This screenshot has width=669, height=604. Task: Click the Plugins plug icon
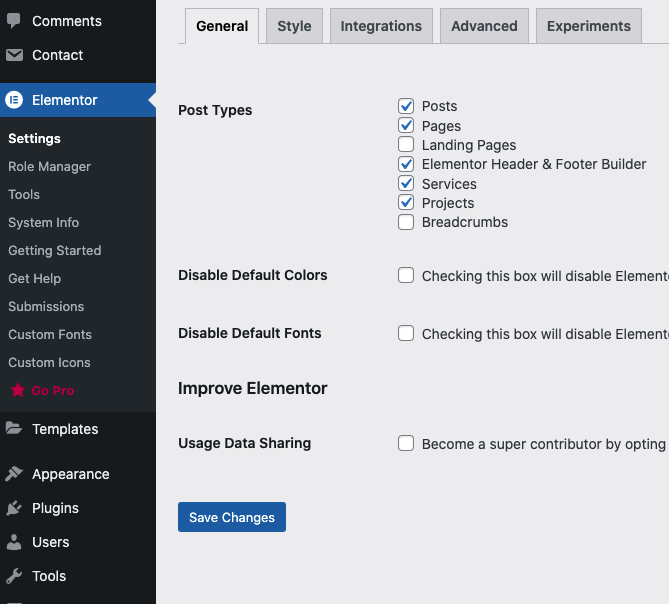(x=14, y=508)
